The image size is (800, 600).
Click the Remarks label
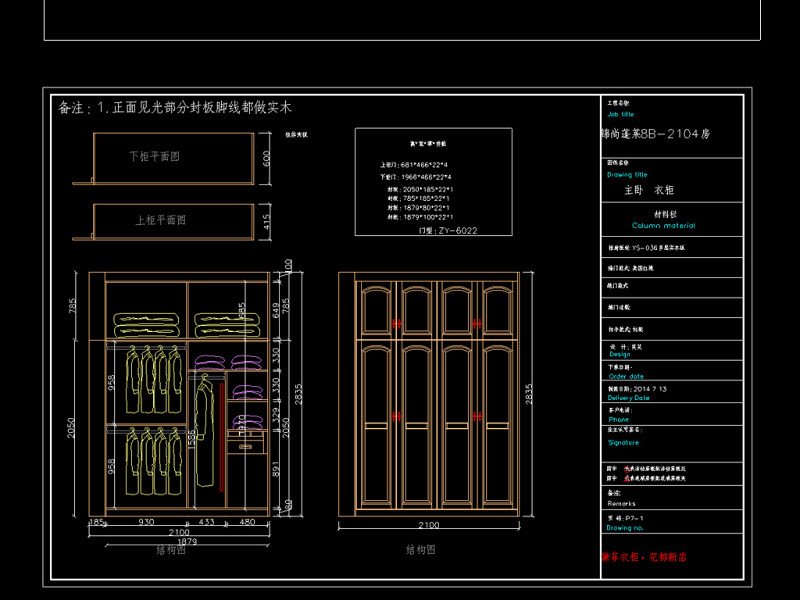click(621, 504)
